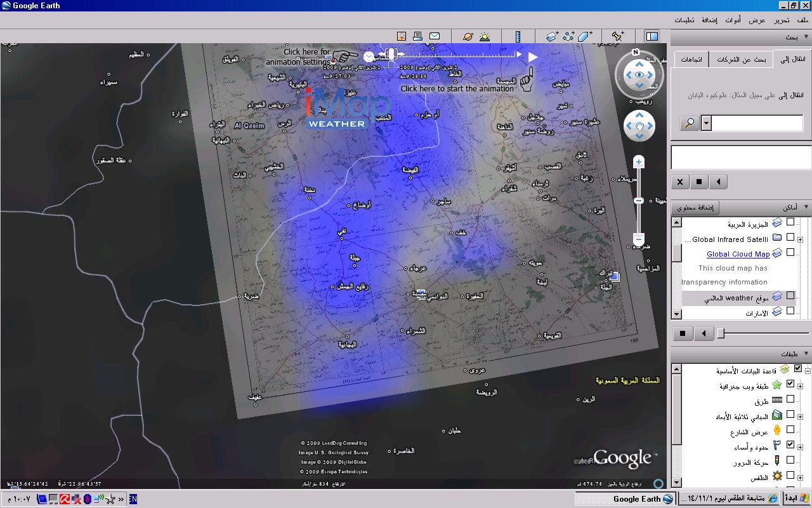Uncheck the حدود وأسماء layer checkbox

[790, 445]
